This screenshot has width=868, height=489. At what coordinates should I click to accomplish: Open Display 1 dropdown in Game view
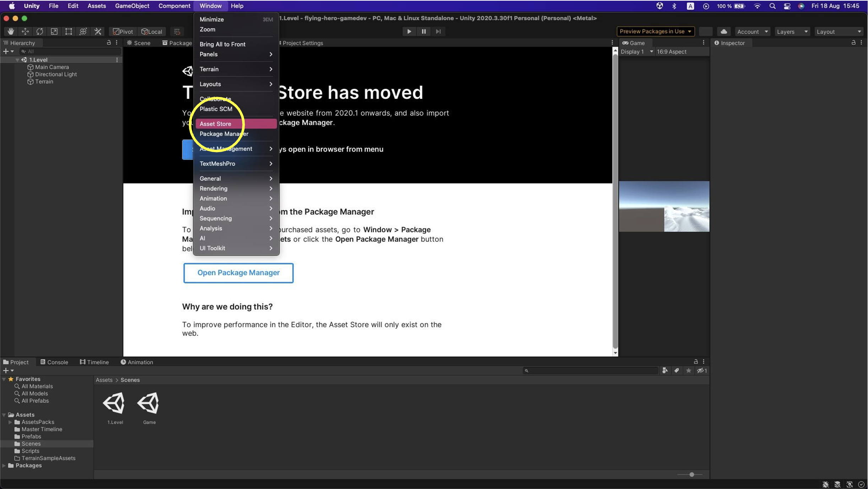coord(637,52)
